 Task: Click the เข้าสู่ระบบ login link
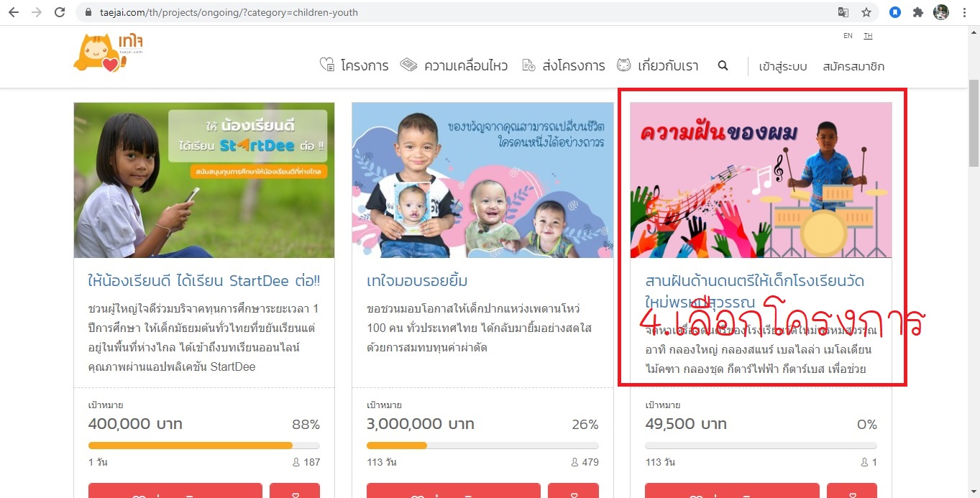tap(783, 66)
